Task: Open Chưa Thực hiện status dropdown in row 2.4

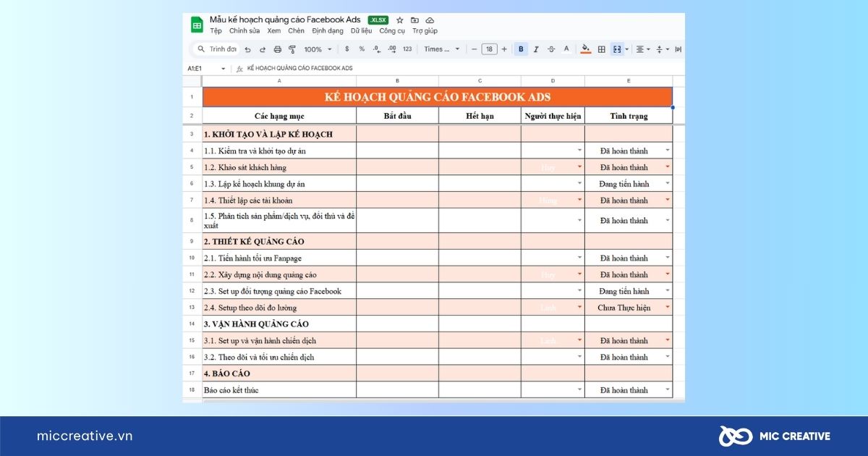Action: coord(668,308)
